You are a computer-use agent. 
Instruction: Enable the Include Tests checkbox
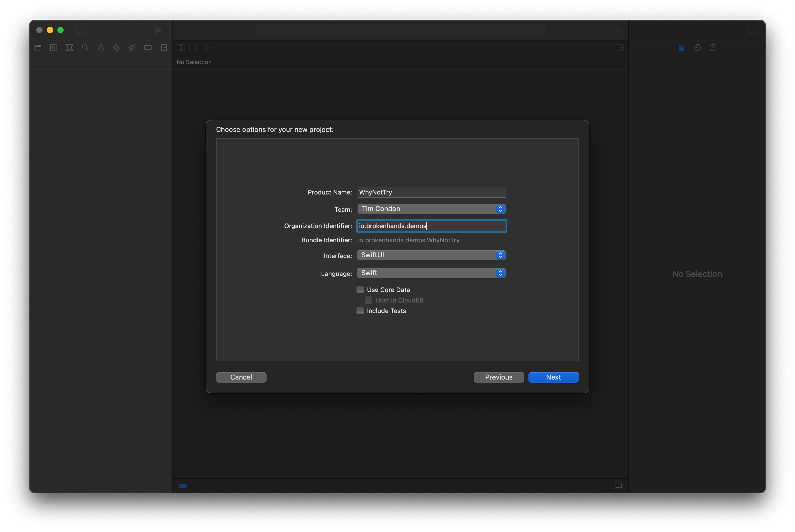pyautogui.click(x=360, y=310)
